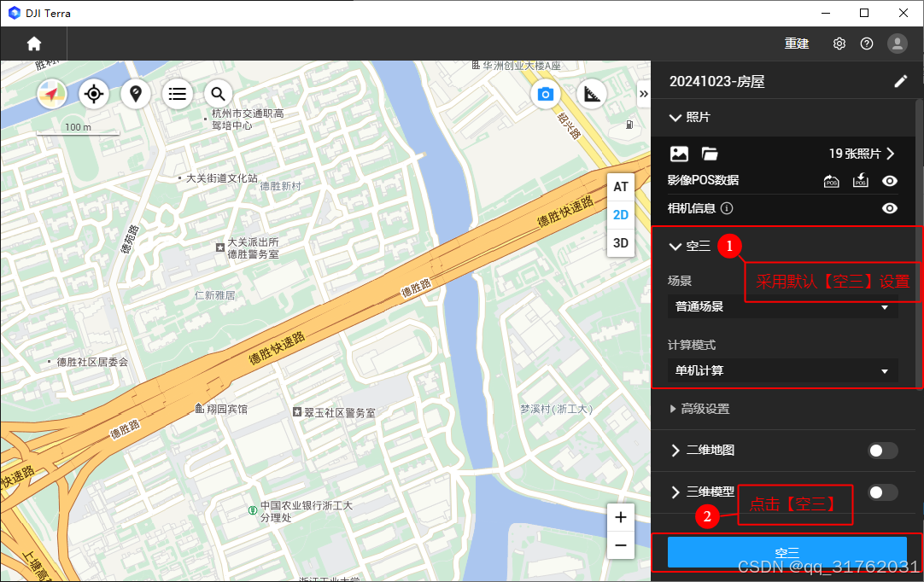Zoom in the map with plus button
The width and height of the screenshot is (924, 582).
(621, 517)
